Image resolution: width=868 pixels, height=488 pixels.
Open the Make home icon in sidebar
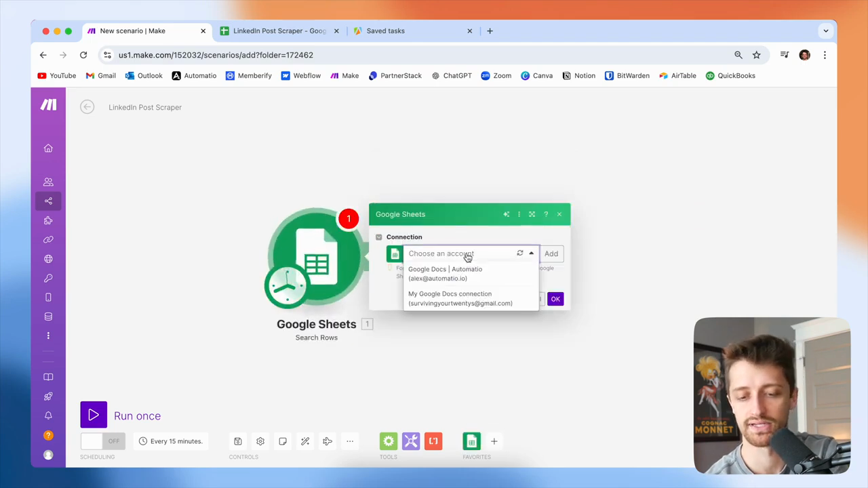tap(48, 148)
